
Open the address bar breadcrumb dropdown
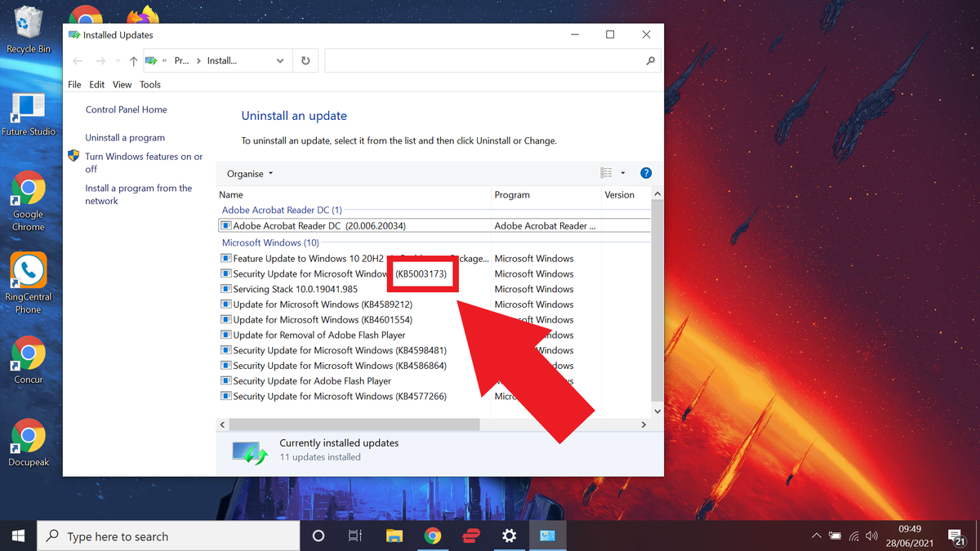pyautogui.click(x=280, y=60)
